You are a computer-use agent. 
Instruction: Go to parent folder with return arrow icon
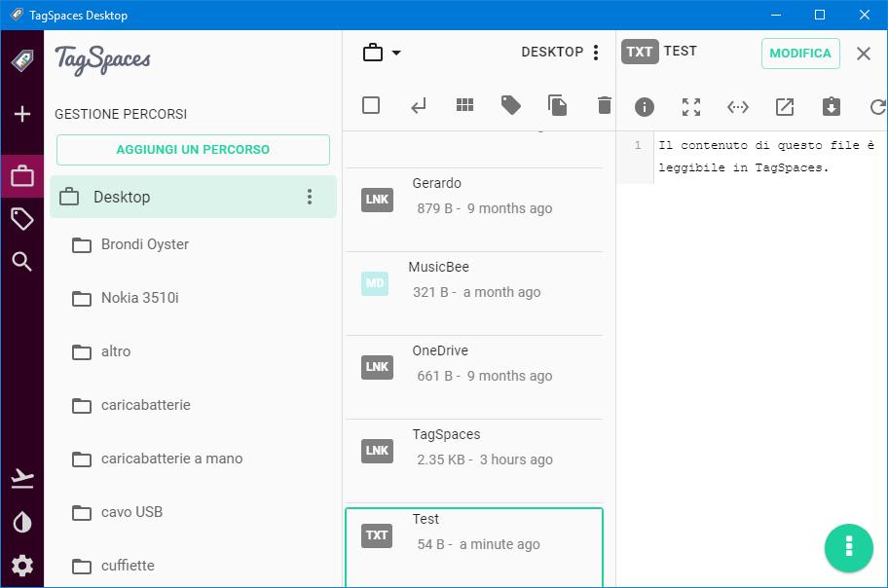point(419,106)
